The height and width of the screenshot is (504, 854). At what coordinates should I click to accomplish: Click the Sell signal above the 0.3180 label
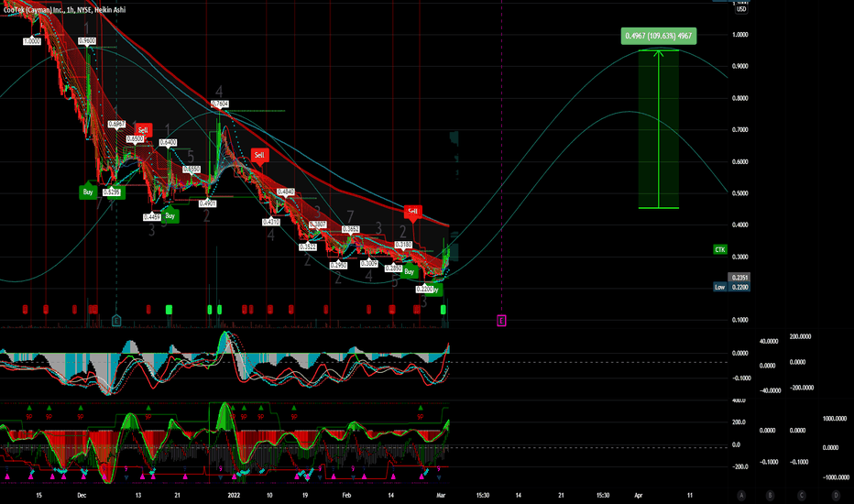pos(413,212)
